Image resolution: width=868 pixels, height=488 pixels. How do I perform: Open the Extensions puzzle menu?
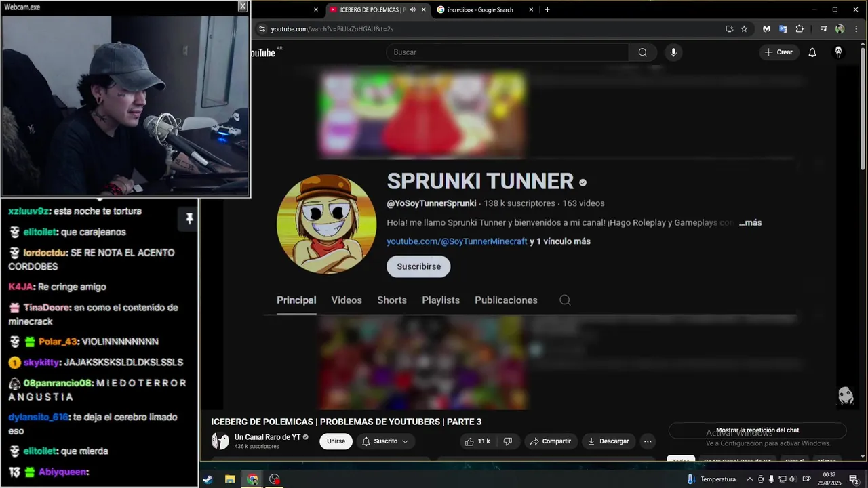coord(800,29)
